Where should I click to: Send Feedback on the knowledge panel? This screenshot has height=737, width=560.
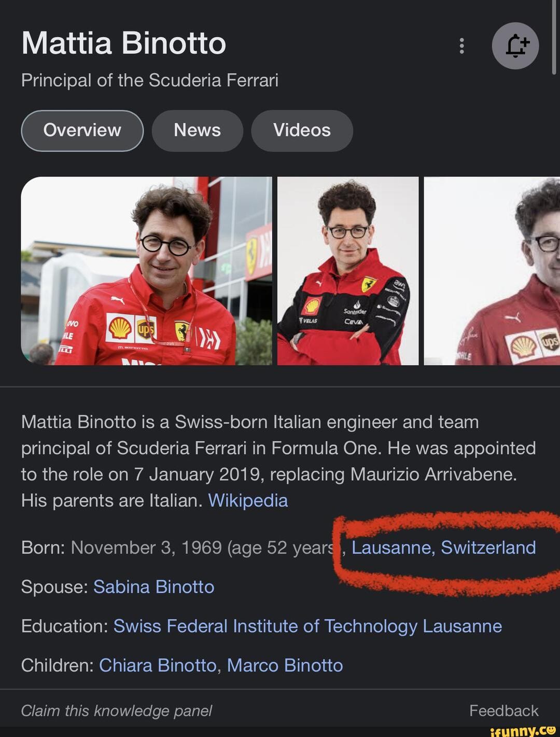click(x=503, y=711)
